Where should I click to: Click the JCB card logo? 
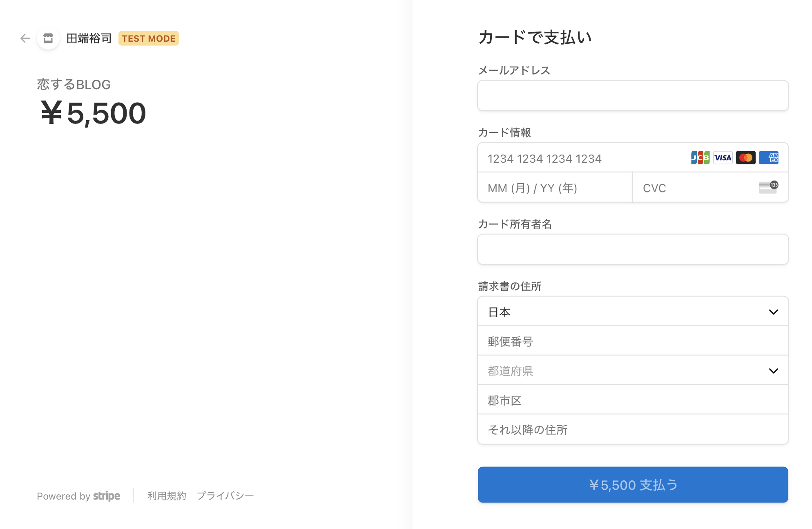[700, 158]
